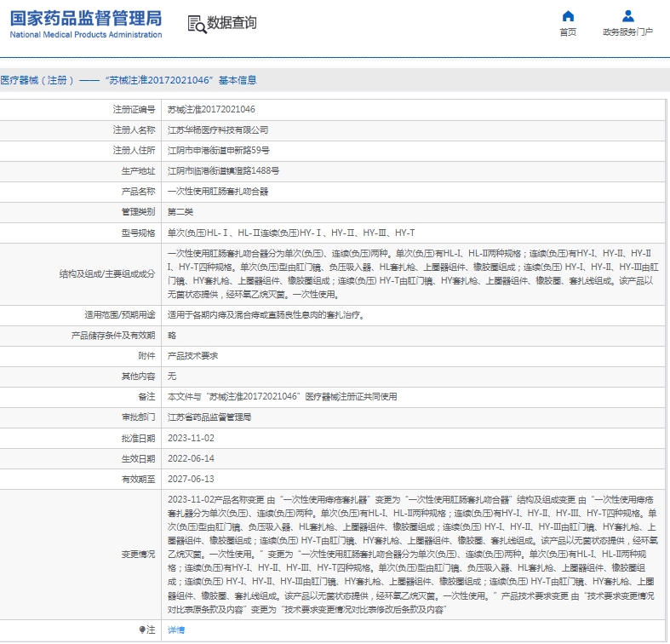Screen dimensions: 670x644
Task: Select registrant name 江苏华杨医疗科技有限公司
Action: pyautogui.click(x=218, y=130)
